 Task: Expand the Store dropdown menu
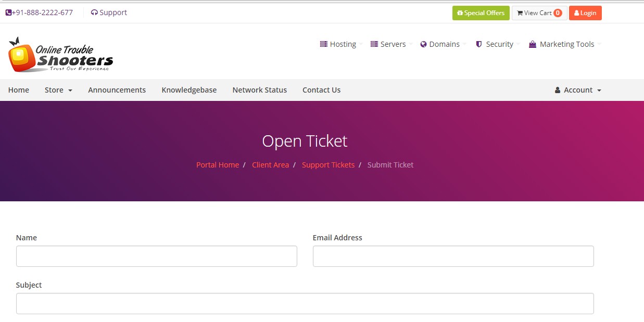57,90
